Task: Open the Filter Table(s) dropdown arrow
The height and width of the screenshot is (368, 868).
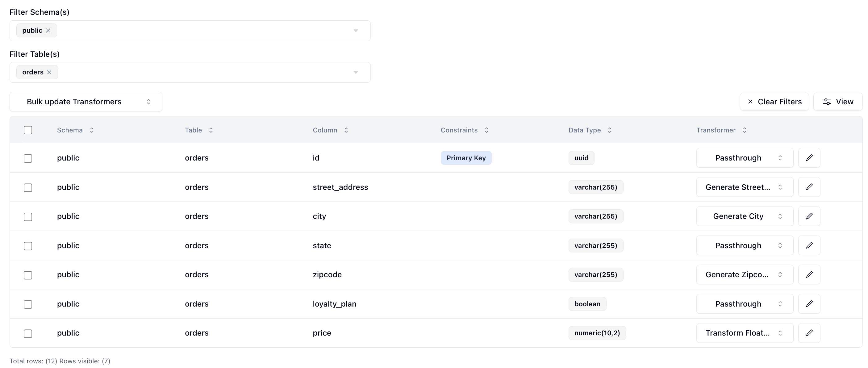Action: point(356,73)
